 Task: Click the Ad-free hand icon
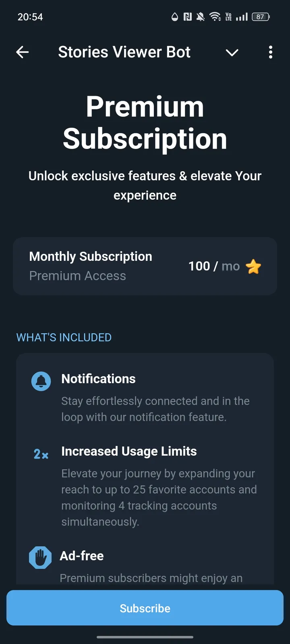coord(40,557)
